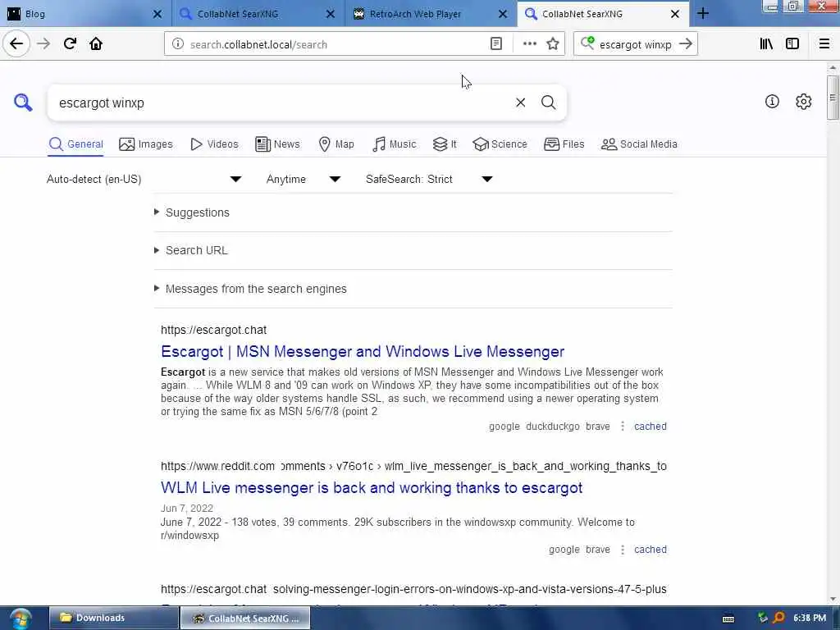Reload the current page
Screen dimensions: 840x630
(70, 44)
